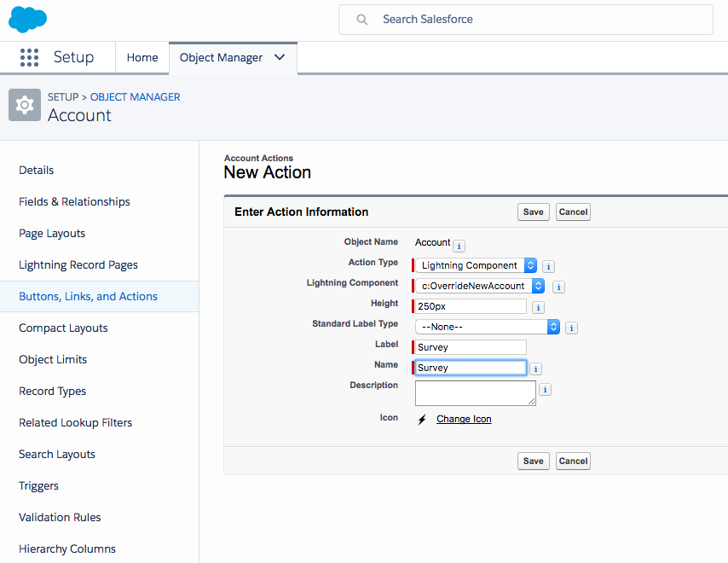Open Validation Rules in the sidebar
728x563 pixels.
[60, 518]
